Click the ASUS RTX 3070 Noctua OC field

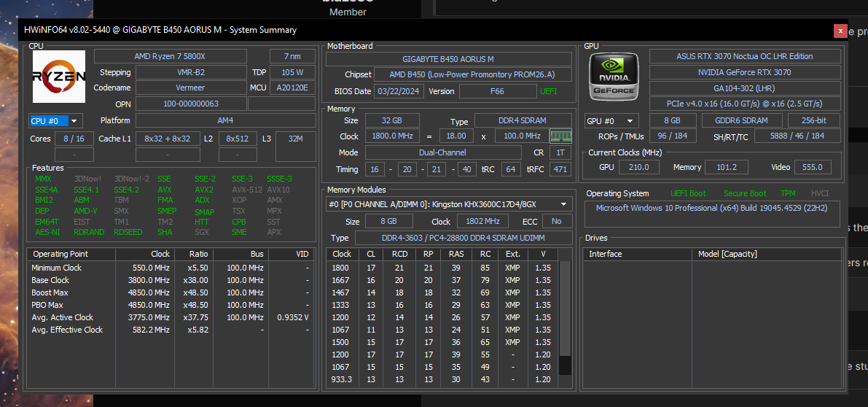click(745, 56)
